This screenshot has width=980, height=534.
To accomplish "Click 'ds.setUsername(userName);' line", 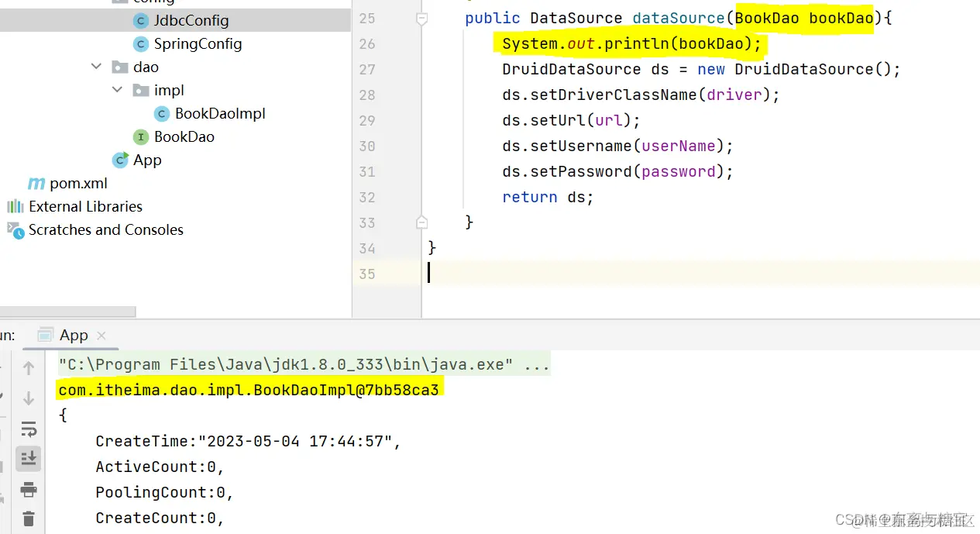I will pos(617,146).
